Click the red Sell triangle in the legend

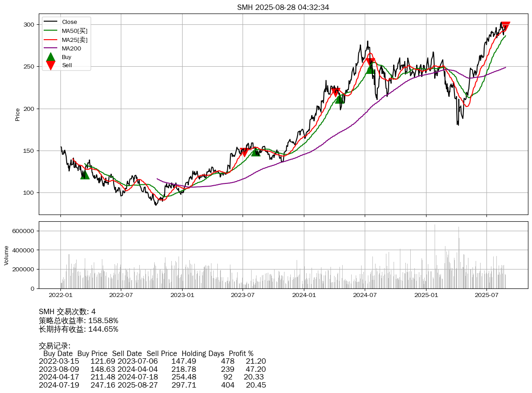pyautogui.click(x=50, y=65)
